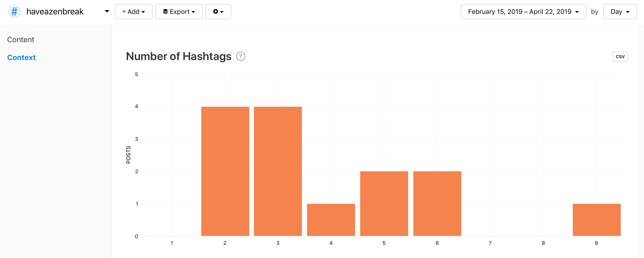Viewport: 644px width, 258px height.
Task: Open the Add dropdown menu
Action: pyautogui.click(x=134, y=12)
